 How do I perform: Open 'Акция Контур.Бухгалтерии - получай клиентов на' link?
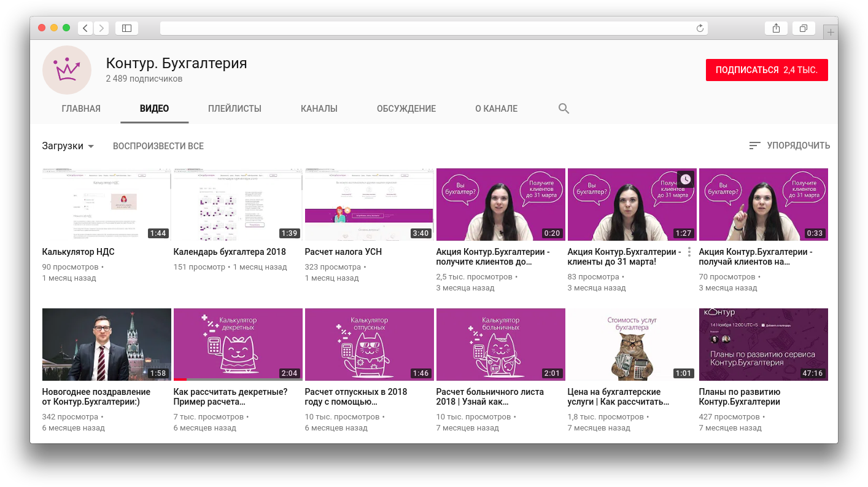coord(756,257)
